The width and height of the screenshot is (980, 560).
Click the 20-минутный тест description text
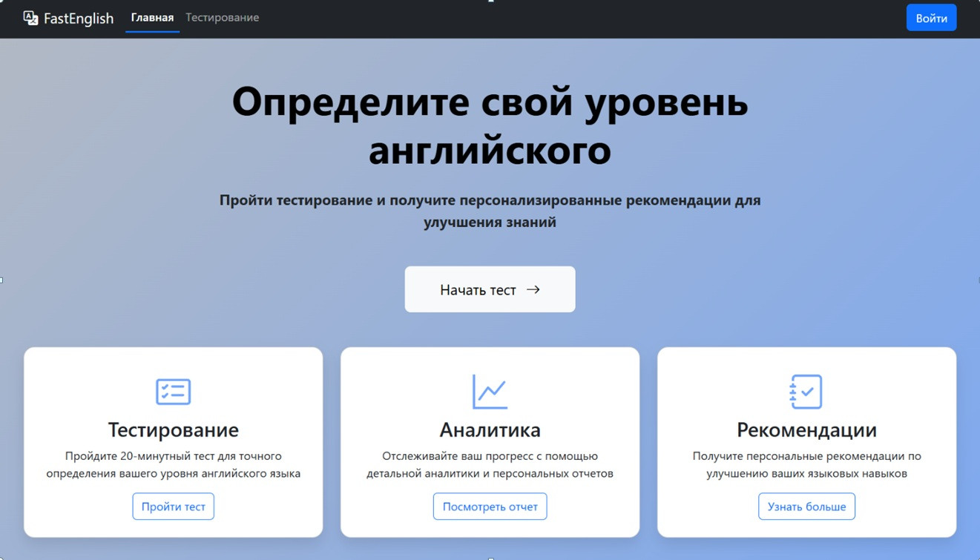173,464
